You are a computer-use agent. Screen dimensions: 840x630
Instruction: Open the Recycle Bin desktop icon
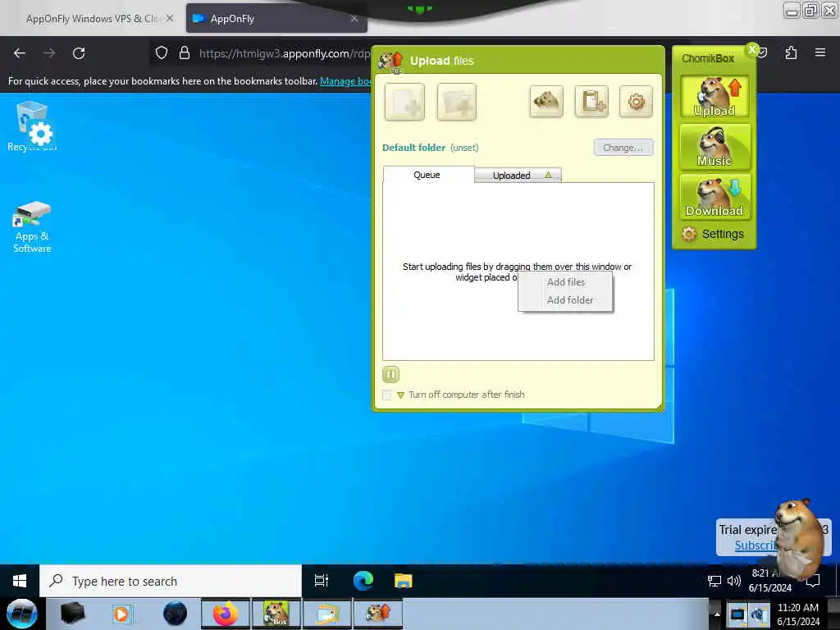point(32,126)
